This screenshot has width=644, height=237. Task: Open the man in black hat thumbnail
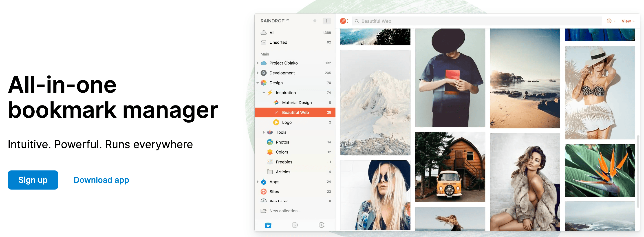coord(450,78)
